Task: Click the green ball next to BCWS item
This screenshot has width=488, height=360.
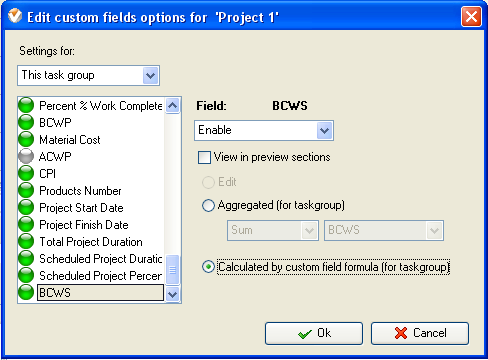Action: [x=26, y=292]
